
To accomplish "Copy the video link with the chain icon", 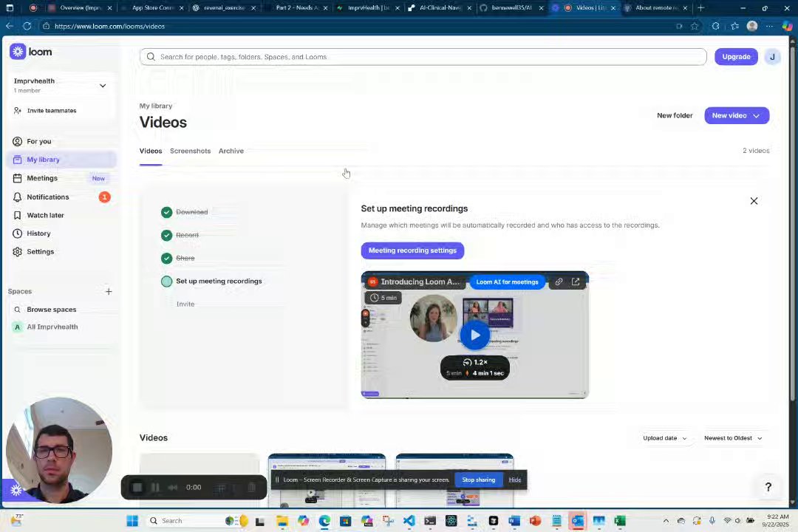I will (x=559, y=282).
